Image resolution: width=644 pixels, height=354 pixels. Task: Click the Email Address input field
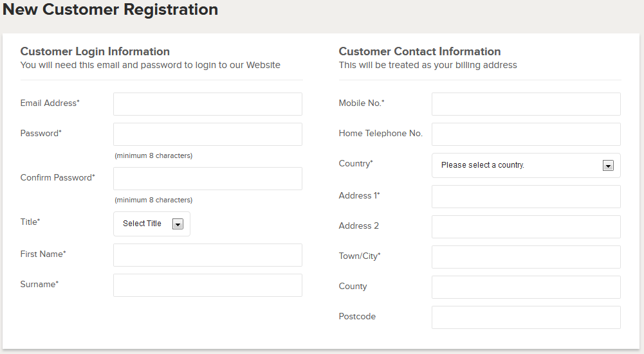click(x=208, y=104)
